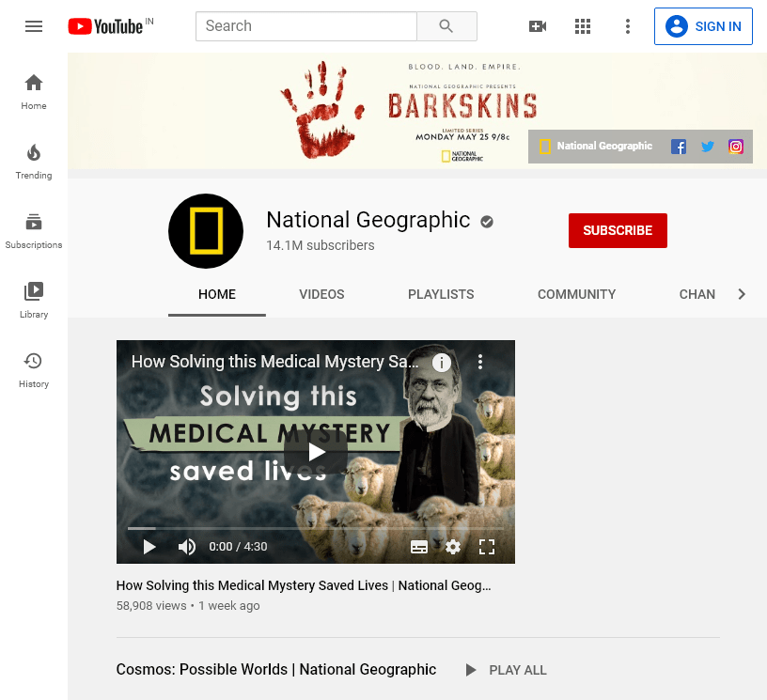Open the video title below the player

pyautogui.click(x=304, y=585)
